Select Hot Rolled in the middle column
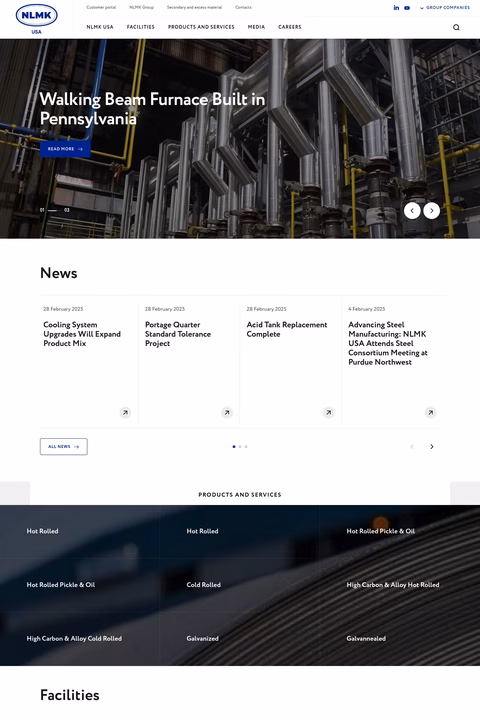This screenshot has width=480, height=720. pyautogui.click(x=202, y=531)
